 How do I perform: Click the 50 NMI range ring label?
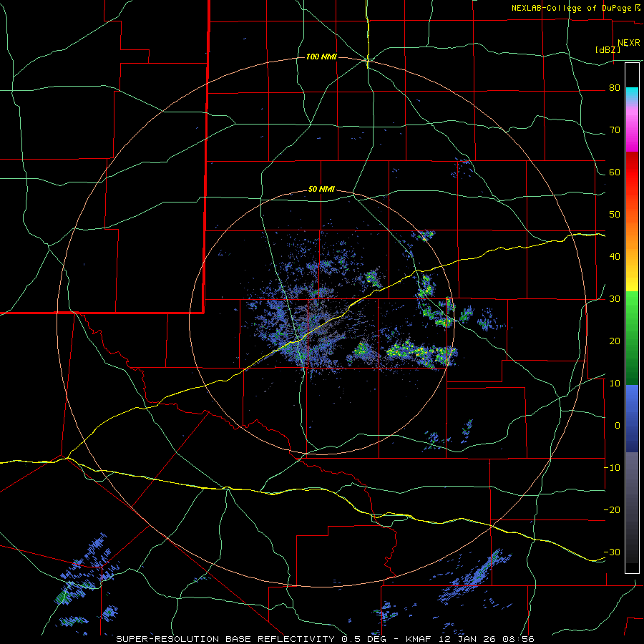[x=321, y=190]
